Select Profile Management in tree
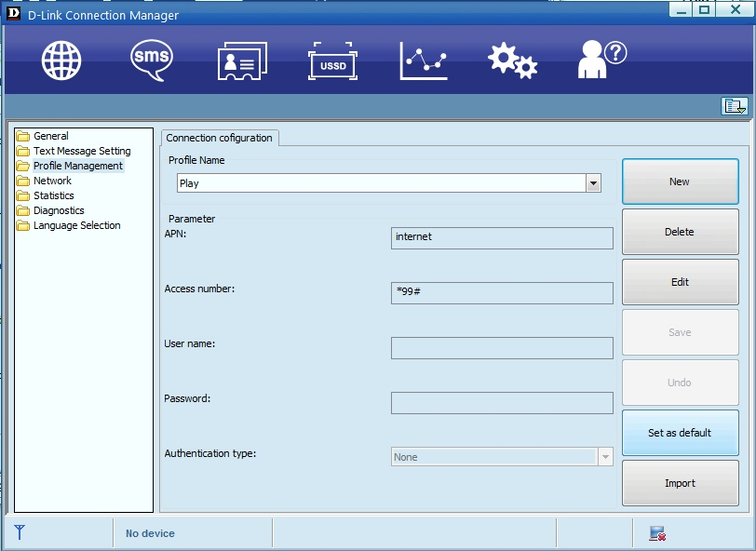756x551 pixels. (x=78, y=166)
